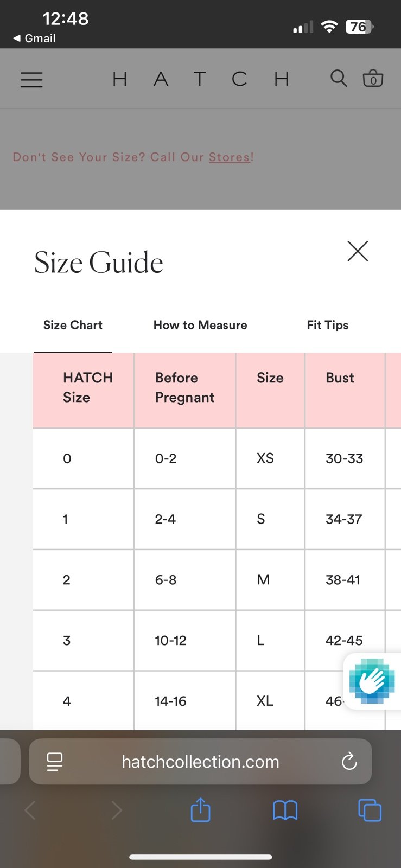This screenshot has width=401, height=868.
Task: Return to Gmail via back link
Action: pyautogui.click(x=34, y=39)
